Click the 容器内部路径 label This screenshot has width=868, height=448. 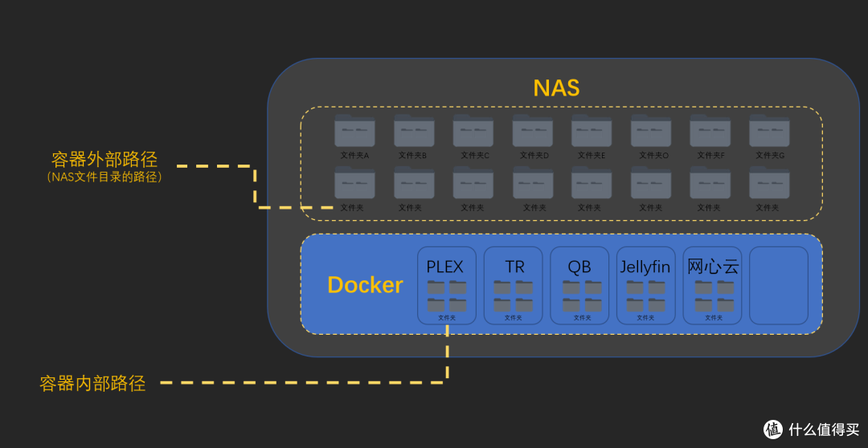(92, 384)
